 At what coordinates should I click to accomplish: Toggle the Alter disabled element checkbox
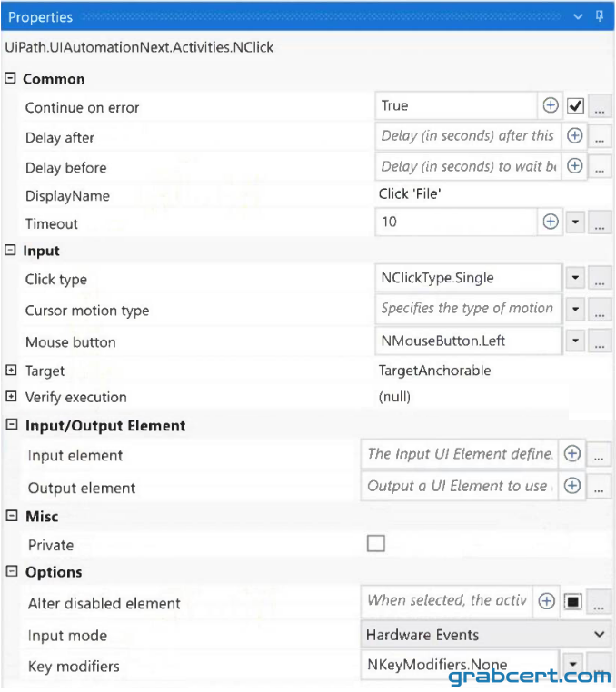[x=572, y=601]
